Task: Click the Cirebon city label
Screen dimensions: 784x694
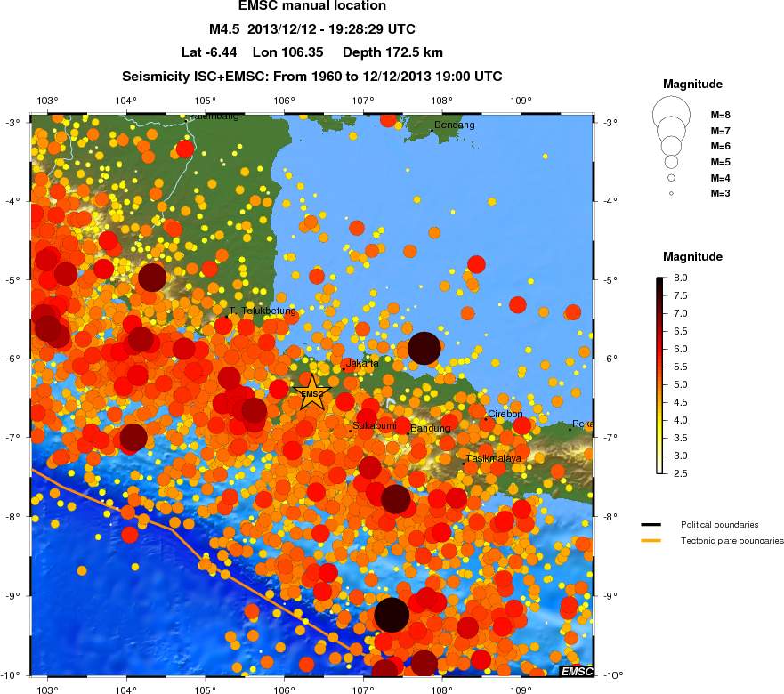Action: [505, 414]
